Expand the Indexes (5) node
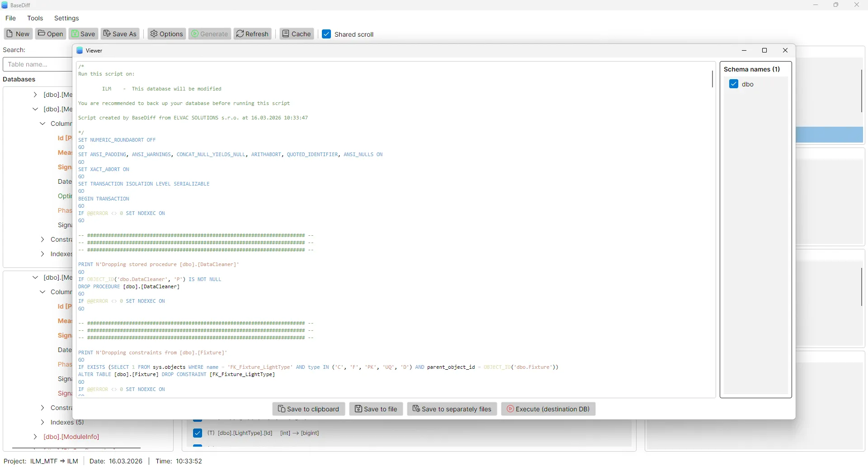868x467 pixels. click(43, 422)
